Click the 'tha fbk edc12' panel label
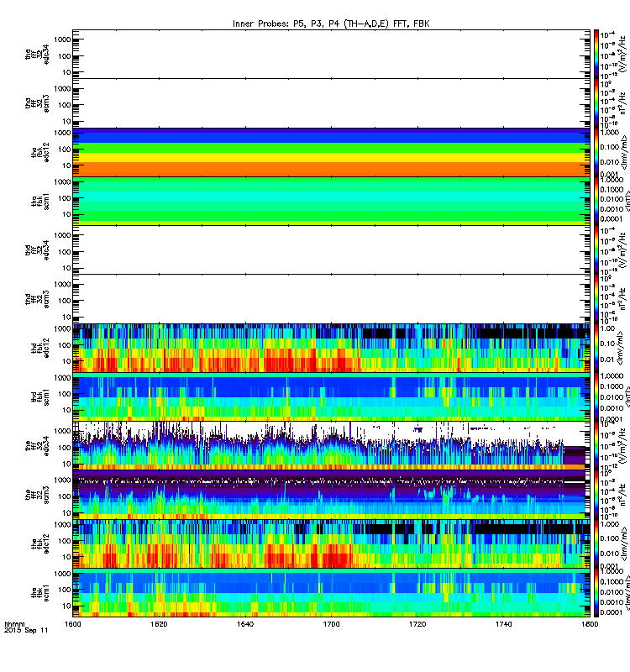Screen dimensions: 630x672 tap(40, 152)
